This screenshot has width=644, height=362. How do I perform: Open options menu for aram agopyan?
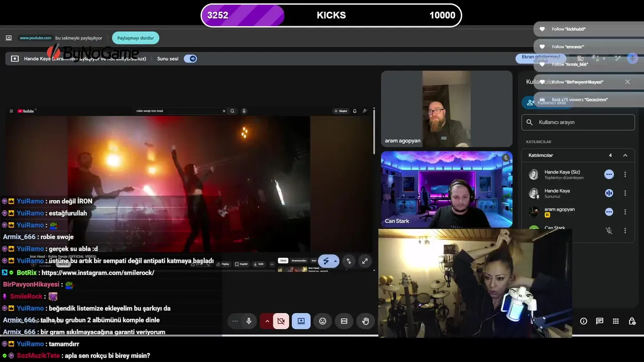click(625, 212)
